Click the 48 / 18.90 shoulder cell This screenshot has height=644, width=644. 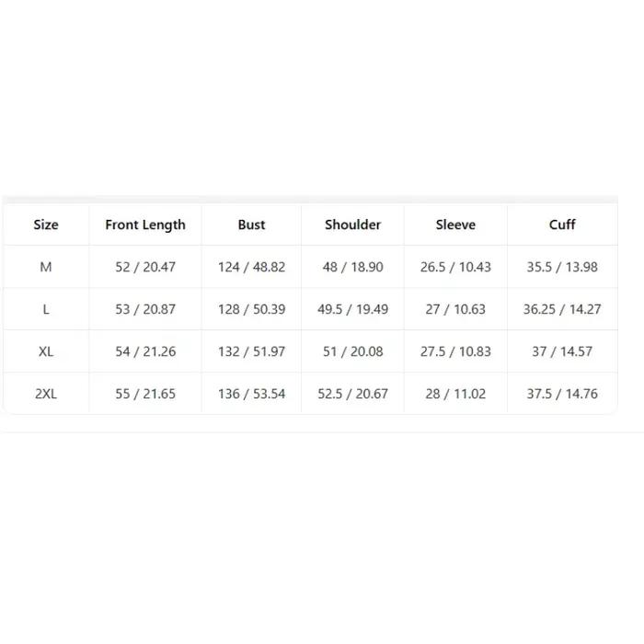(352, 267)
